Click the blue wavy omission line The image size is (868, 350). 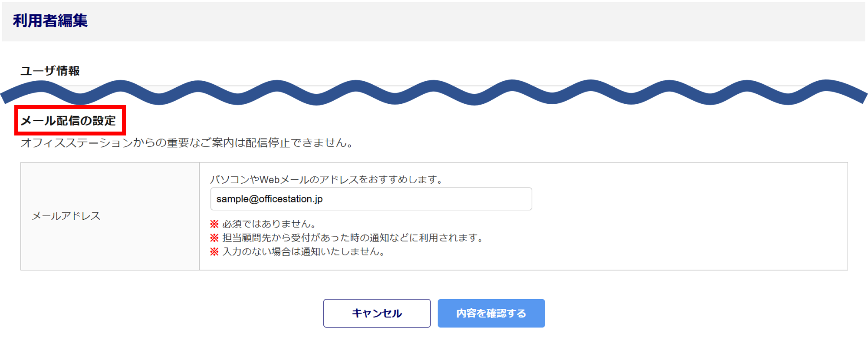tap(434, 92)
